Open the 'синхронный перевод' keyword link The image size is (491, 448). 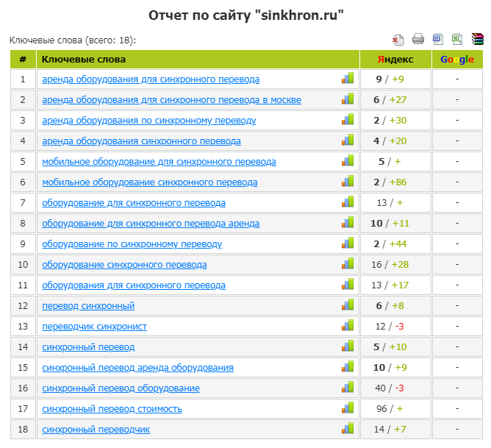point(88,347)
